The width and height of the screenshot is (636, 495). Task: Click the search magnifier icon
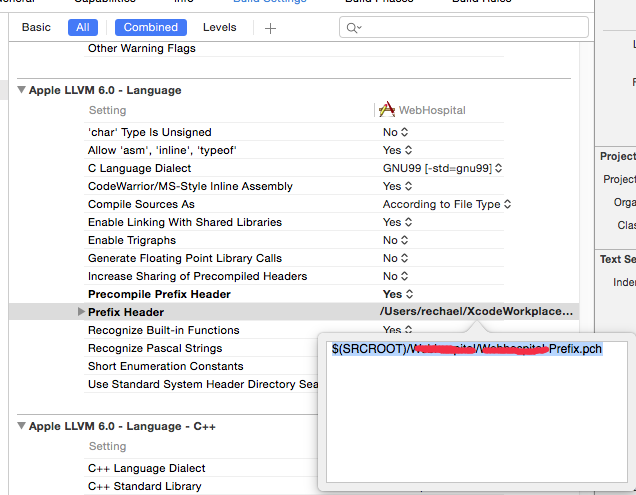pos(352,28)
